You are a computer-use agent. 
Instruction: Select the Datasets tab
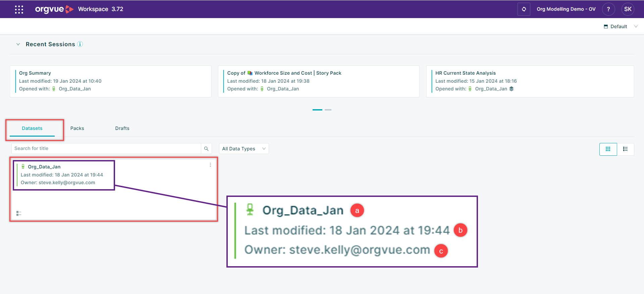[x=32, y=128]
